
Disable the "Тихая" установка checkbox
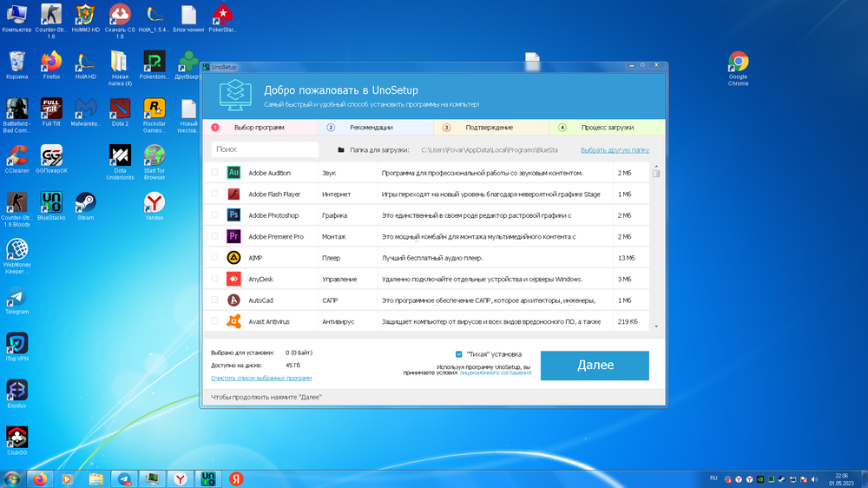(459, 354)
